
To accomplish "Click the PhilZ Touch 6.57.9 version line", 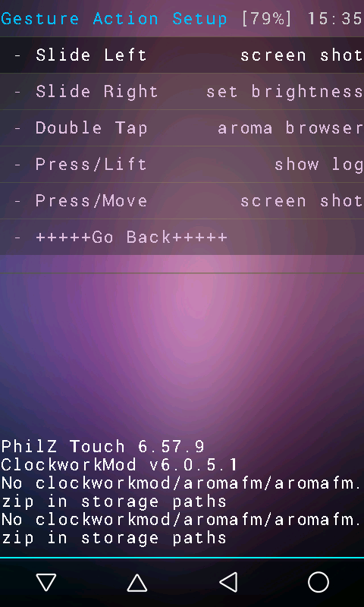I will [103, 447].
